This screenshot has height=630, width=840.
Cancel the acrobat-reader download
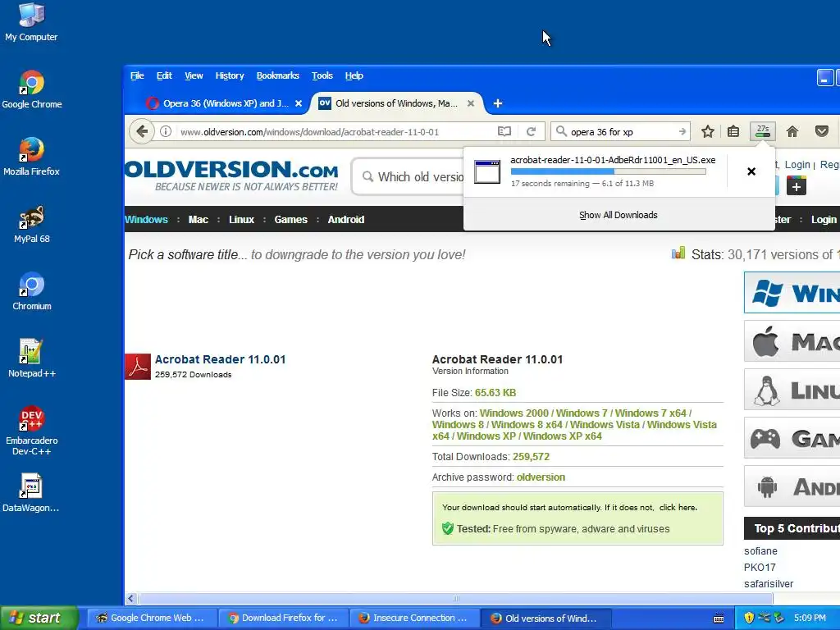tap(751, 171)
